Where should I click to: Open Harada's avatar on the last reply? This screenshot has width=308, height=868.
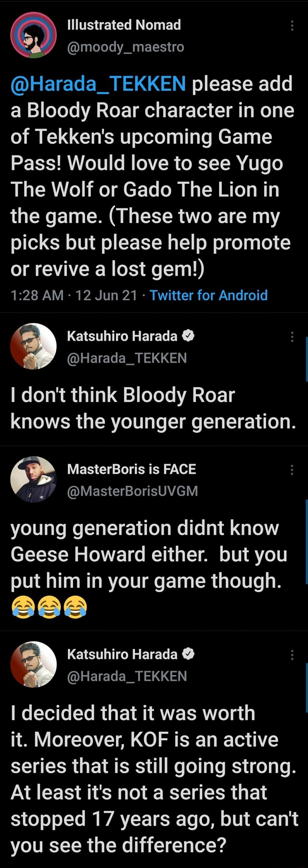[x=33, y=664]
